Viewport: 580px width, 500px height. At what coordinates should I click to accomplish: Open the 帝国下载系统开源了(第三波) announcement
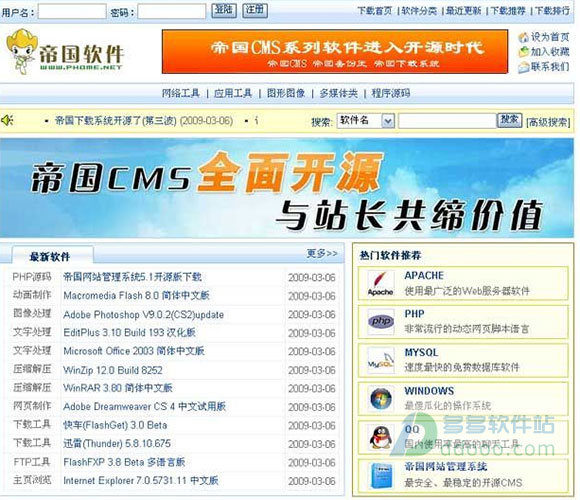144,121
